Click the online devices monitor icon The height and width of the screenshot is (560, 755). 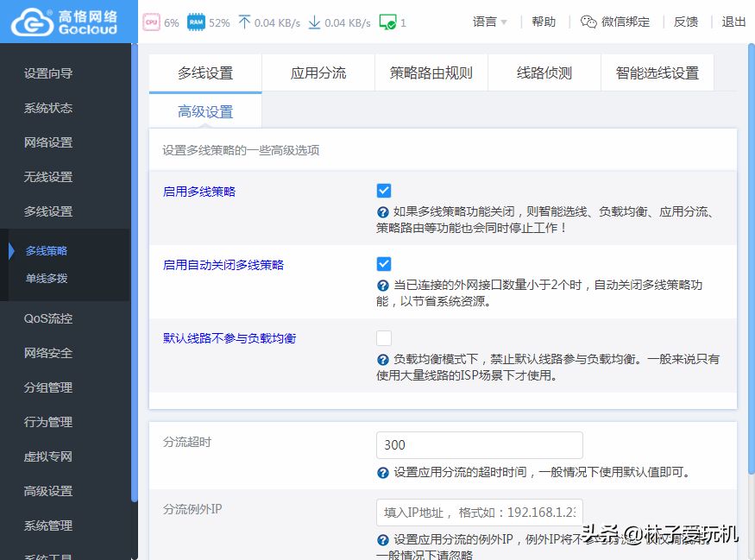tap(387, 22)
